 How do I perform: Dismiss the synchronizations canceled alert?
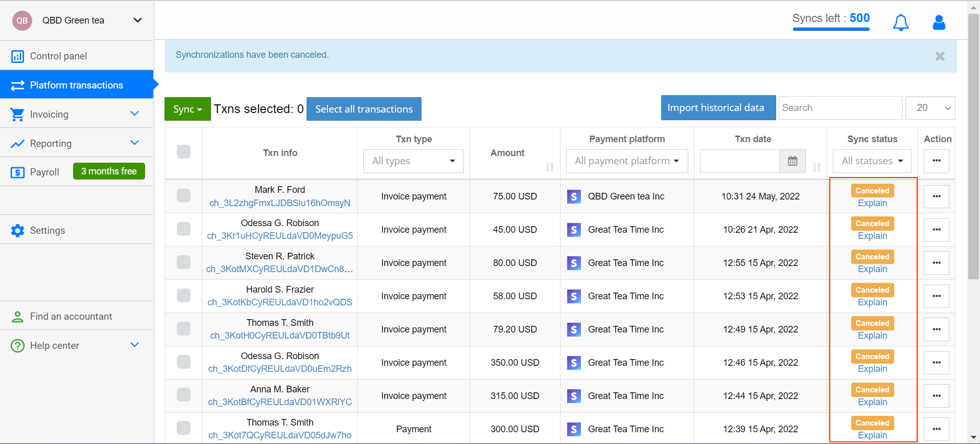pyautogui.click(x=940, y=56)
